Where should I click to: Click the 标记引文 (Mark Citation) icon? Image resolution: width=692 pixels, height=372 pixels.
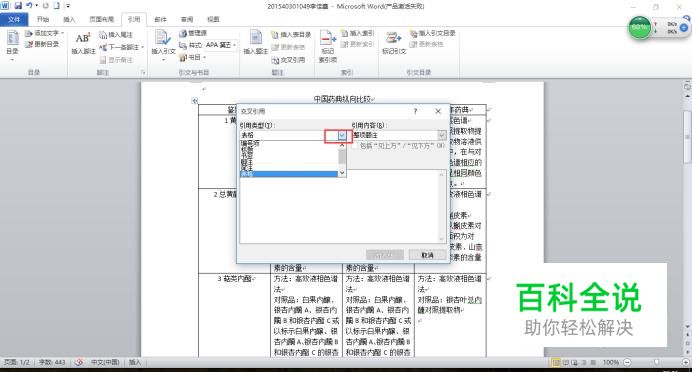[x=393, y=38]
